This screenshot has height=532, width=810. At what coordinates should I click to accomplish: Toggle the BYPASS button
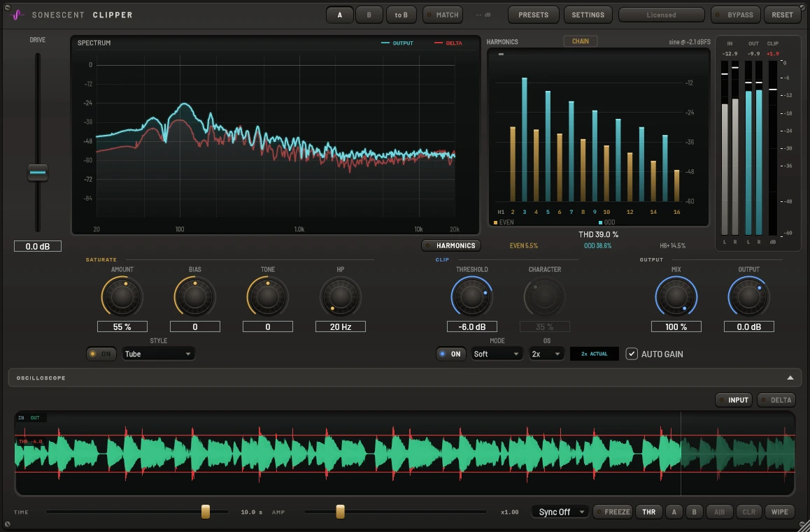[x=736, y=15]
